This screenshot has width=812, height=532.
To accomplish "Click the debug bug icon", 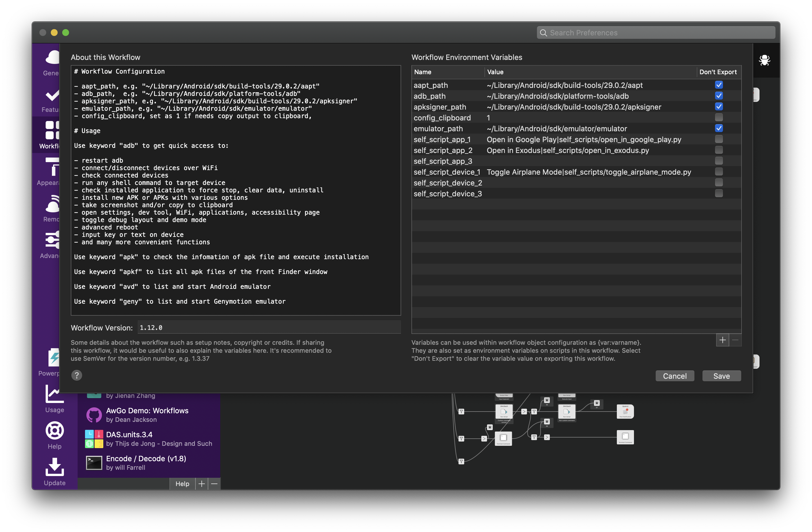I will click(764, 61).
